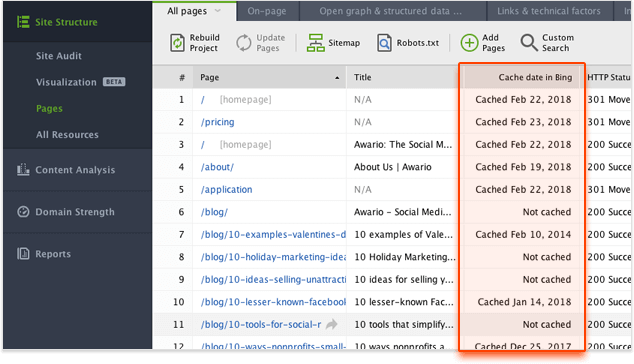The height and width of the screenshot is (364, 634).
Task: Open Links & technical factors tab
Action: click(549, 11)
